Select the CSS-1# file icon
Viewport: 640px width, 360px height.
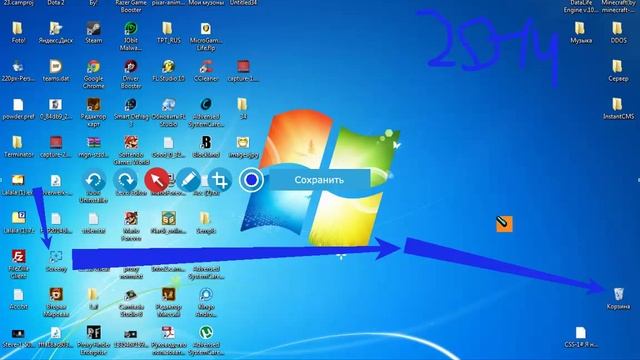(x=580, y=337)
